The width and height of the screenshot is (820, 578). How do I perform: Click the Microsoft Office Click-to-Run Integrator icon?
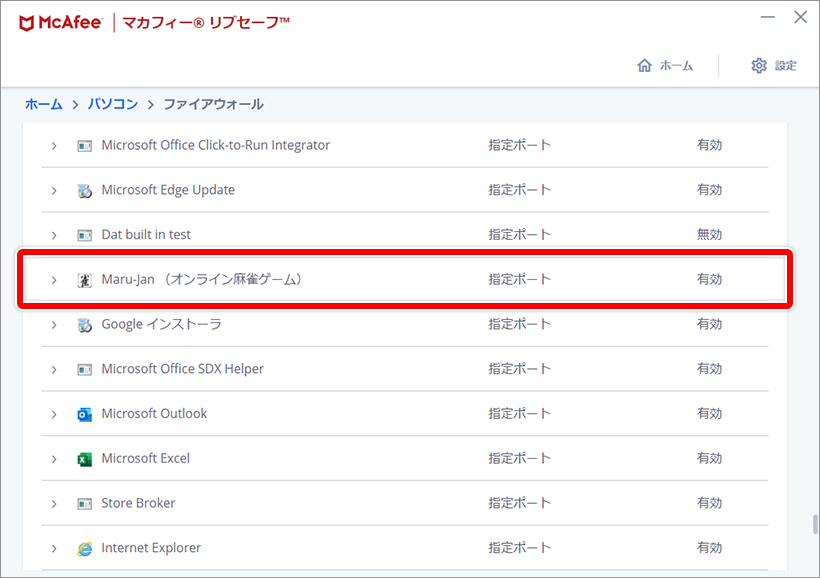pyautogui.click(x=84, y=145)
